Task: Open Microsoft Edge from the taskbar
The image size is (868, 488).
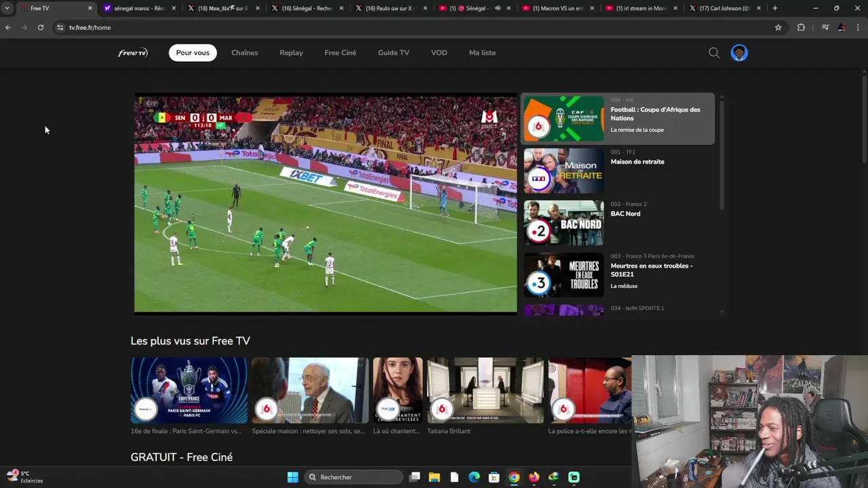Action: (x=474, y=477)
